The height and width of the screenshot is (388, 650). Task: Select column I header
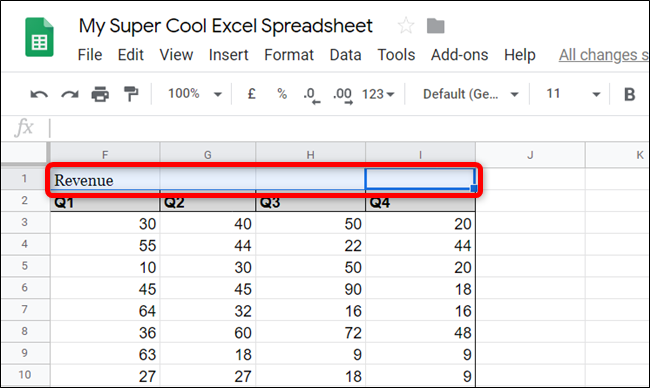[420, 155]
